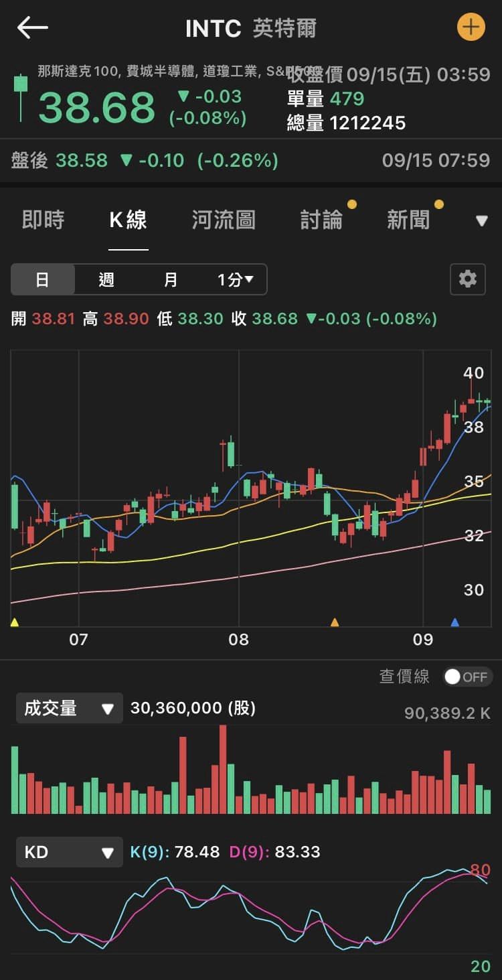Select the 月 monthly interval
502x980 pixels.
click(171, 279)
